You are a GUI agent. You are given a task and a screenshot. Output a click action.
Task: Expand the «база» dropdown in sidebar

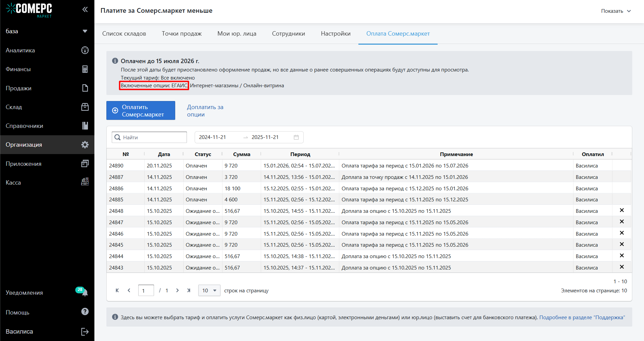(x=85, y=31)
